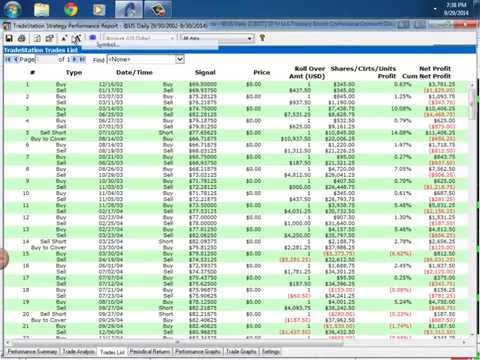Click the $69.00000 price in trade 1
This screenshot has height=360, width=480.
(203, 84)
